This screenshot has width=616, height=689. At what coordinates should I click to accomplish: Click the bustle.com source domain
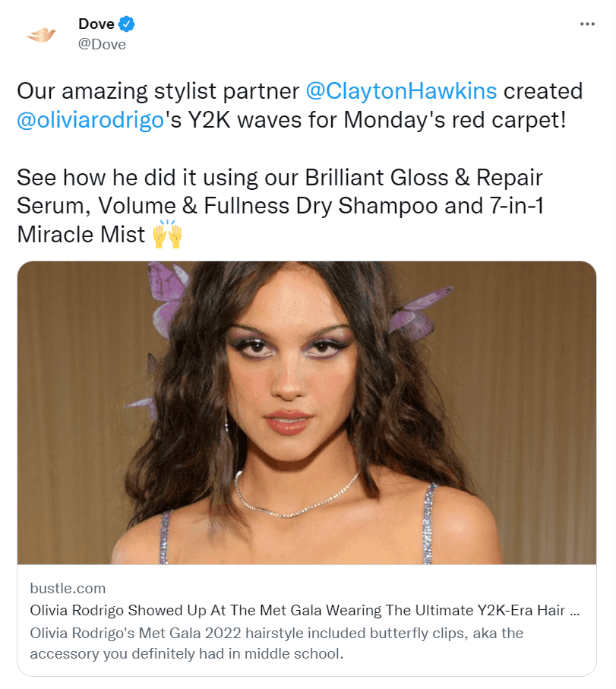pyautogui.click(x=68, y=588)
